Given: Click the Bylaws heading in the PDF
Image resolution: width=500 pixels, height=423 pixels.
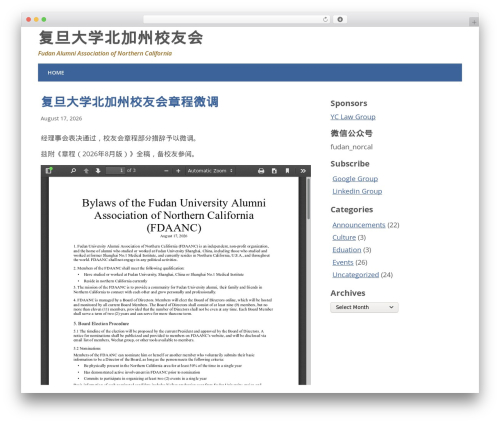Looking at the screenshot, I should pos(174,215).
